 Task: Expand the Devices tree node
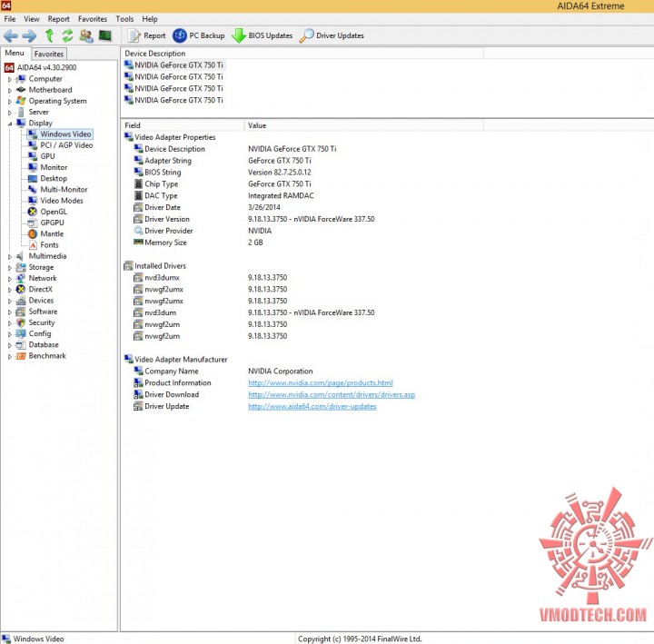pos(10,301)
